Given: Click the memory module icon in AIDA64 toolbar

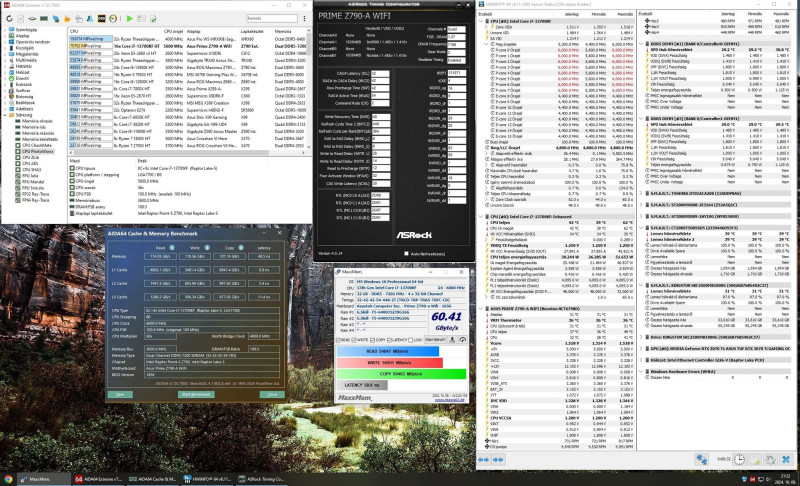Looking at the screenshot, I should [x=44, y=19].
